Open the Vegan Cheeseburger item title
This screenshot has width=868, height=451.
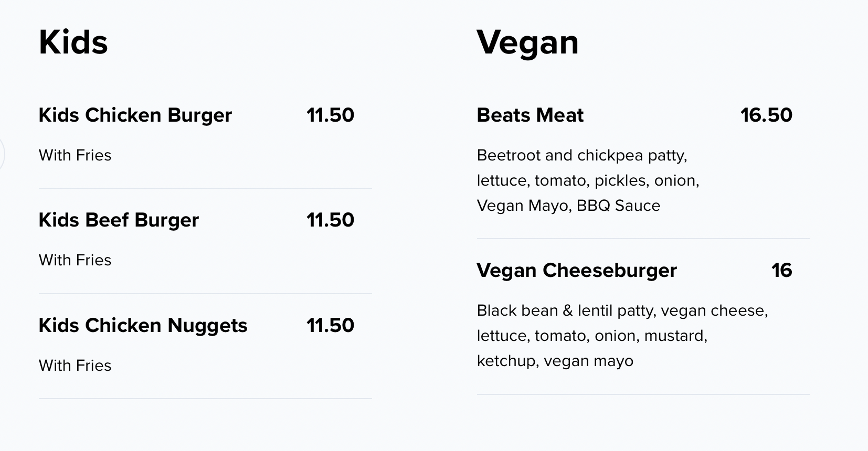tap(577, 271)
